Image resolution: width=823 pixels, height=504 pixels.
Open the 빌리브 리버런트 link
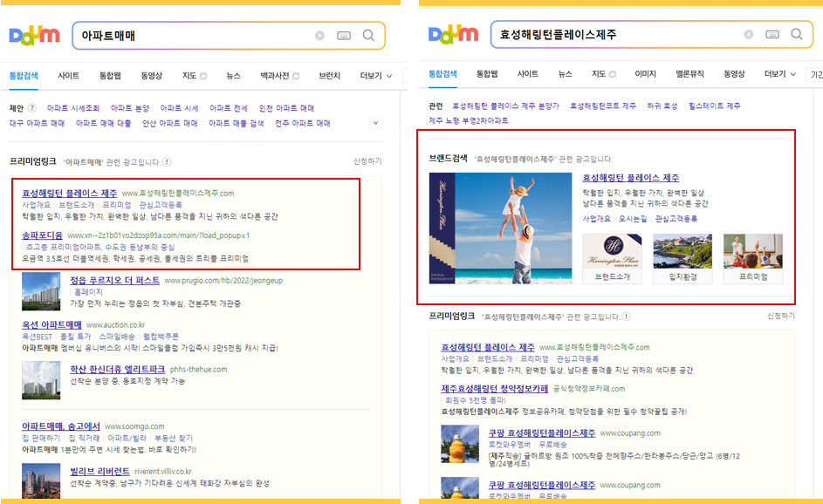[99, 472]
